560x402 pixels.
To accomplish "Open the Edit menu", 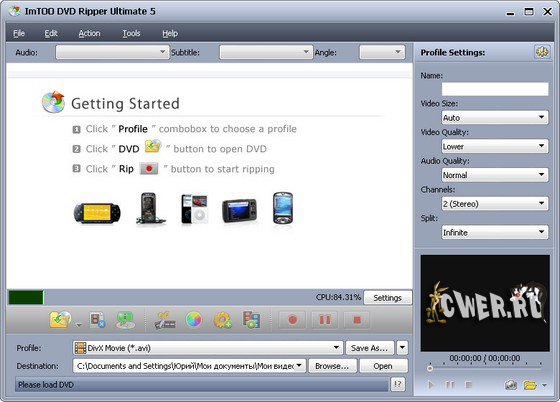I will pos(51,33).
